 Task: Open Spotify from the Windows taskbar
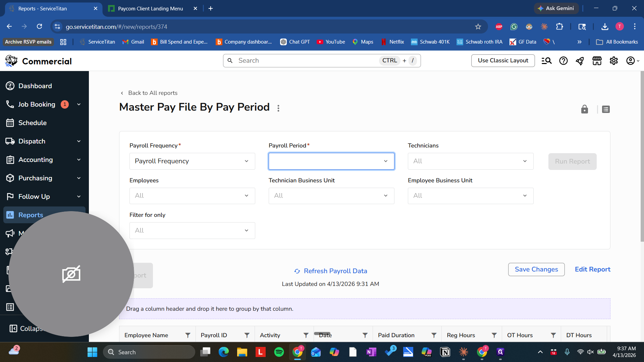tap(279, 352)
